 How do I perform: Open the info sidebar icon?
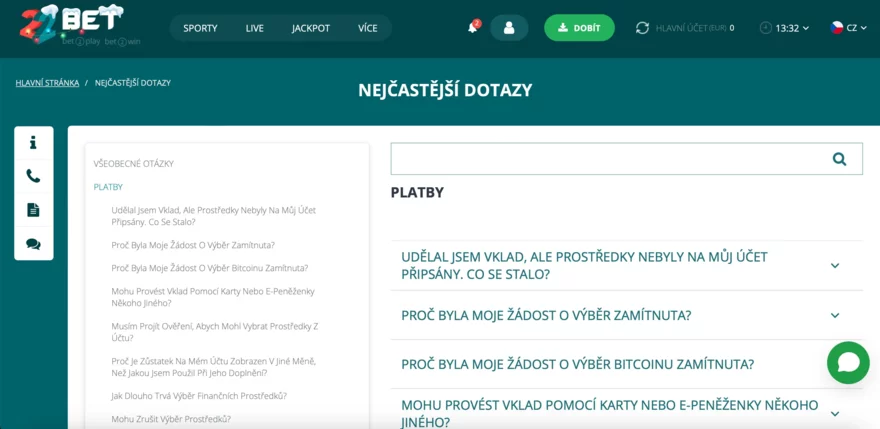[x=33, y=143]
